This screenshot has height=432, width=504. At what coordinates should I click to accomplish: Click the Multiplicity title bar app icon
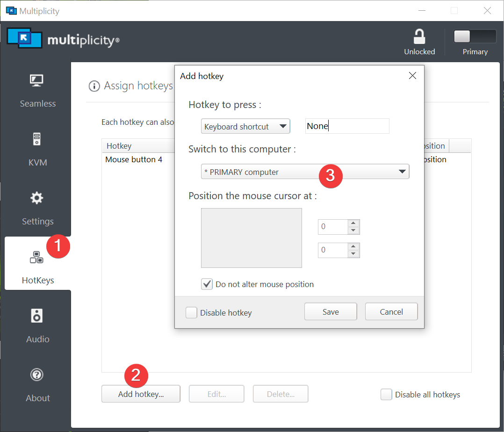click(x=11, y=11)
